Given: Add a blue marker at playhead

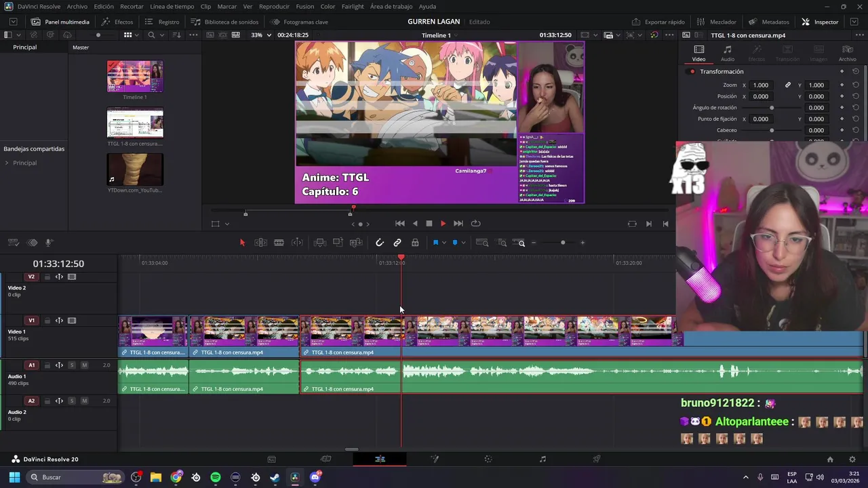Looking at the screenshot, I should pyautogui.click(x=455, y=243).
